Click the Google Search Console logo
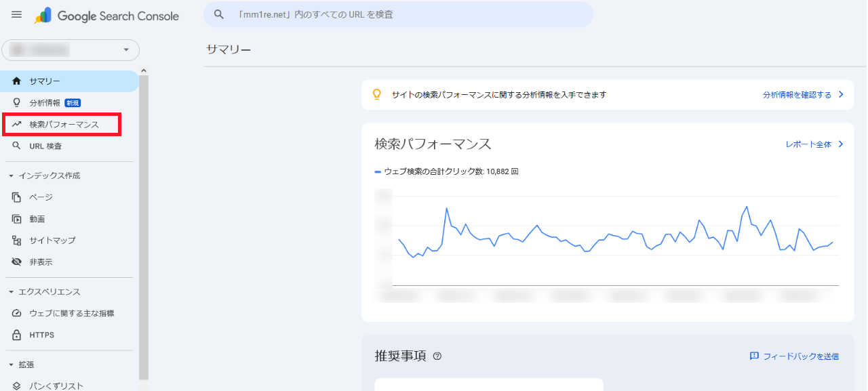The width and height of the screenshot is (868, 391). click(x=107, y=16)
